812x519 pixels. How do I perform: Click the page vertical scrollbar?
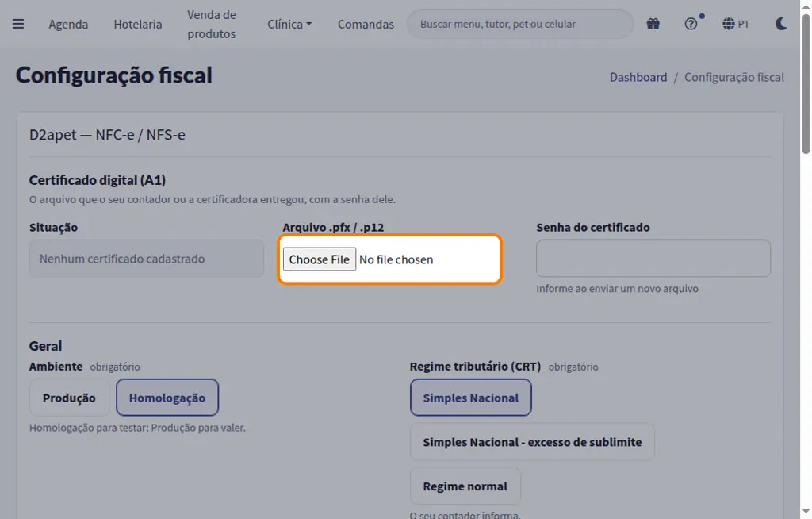[x=806, y=84]
